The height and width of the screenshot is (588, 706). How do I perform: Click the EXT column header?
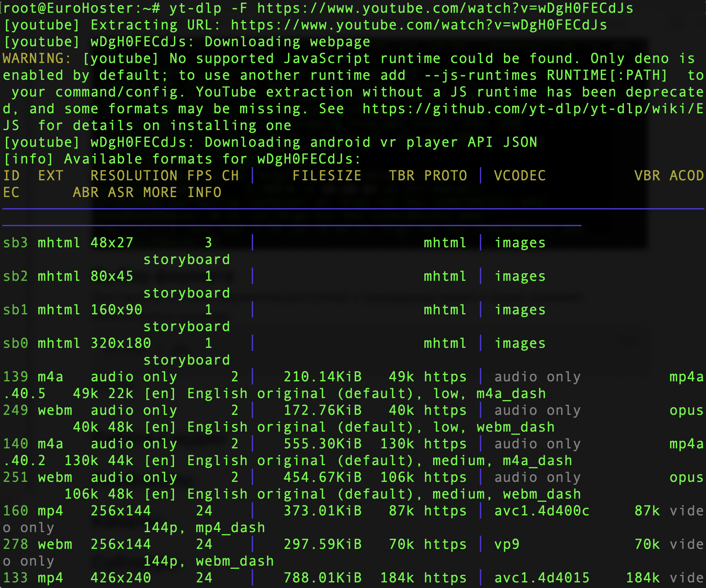pyautogui.click(x=51, y=176)
